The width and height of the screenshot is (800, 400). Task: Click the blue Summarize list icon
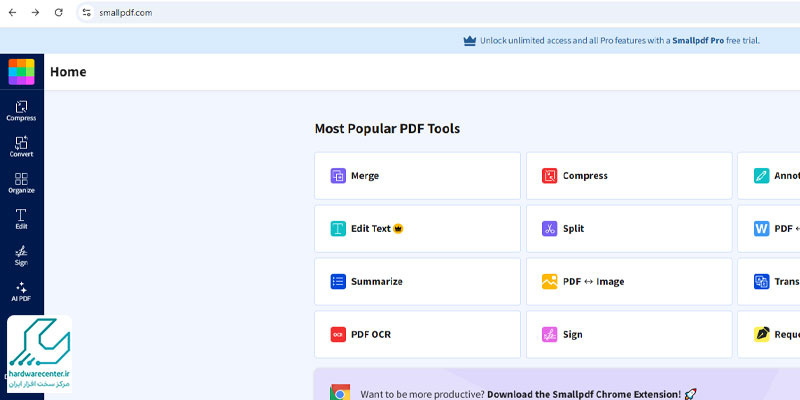[x=338, y=282]
